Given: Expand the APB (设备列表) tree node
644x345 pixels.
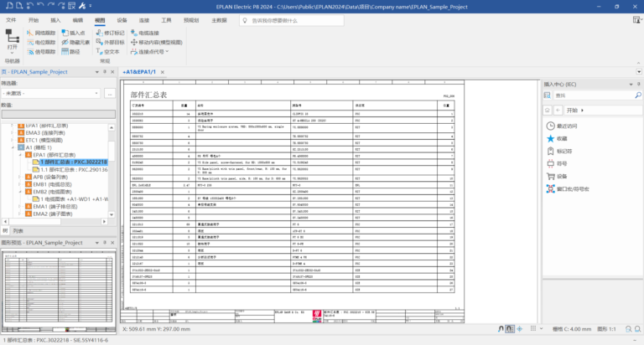Looking at the screenshot, I should [x=20, y=178].
